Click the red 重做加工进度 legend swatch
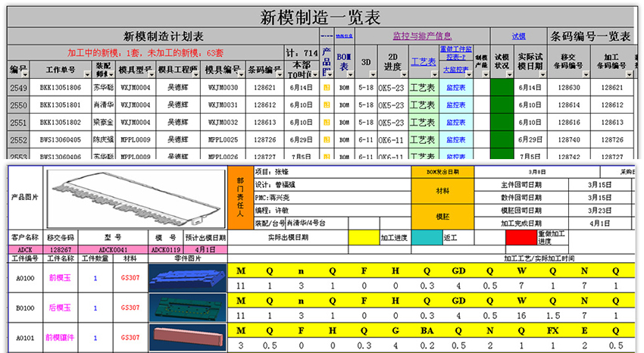Image resolution: width=644 pixels, height=353 pixels. point(521,237)
